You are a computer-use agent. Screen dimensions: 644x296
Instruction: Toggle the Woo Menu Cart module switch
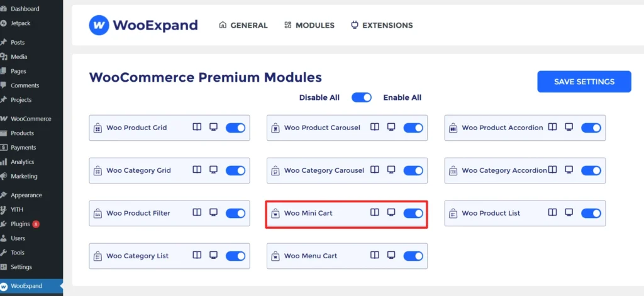click(x=413, y=256)
